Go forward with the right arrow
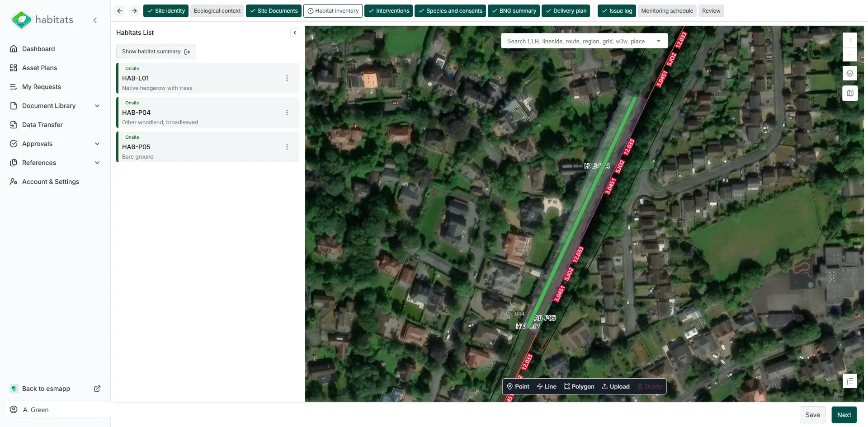Image resolution: width=868 pixels, height=427 pixels. [x=134, y=11]
